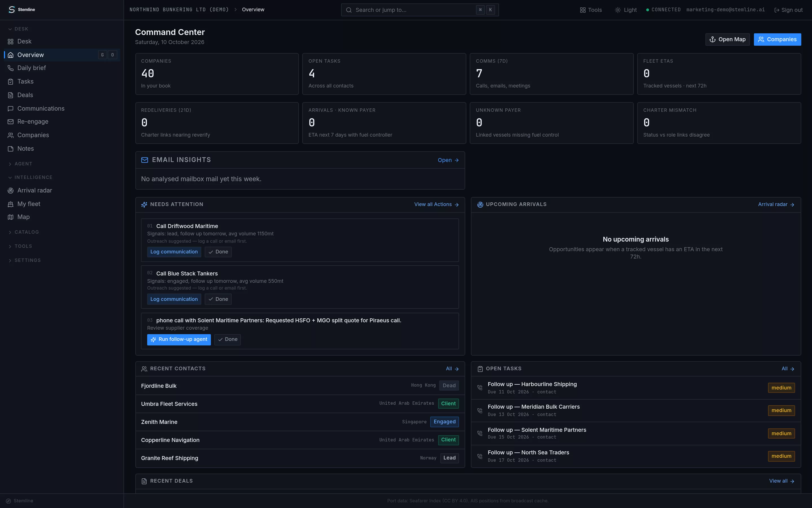Open the Deals document icon
The width and height of the screenshot is (812, 508).
tap(10, 95)
